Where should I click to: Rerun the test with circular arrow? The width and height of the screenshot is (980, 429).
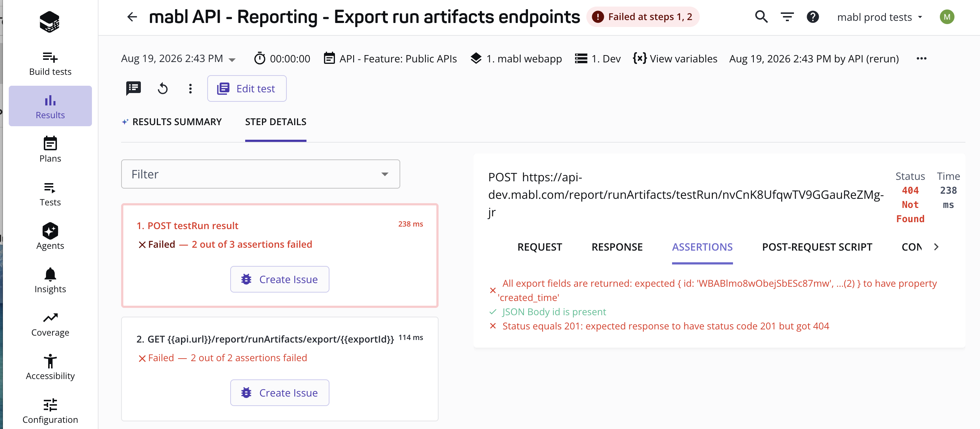pyautogui.click(x=162, y=89)
